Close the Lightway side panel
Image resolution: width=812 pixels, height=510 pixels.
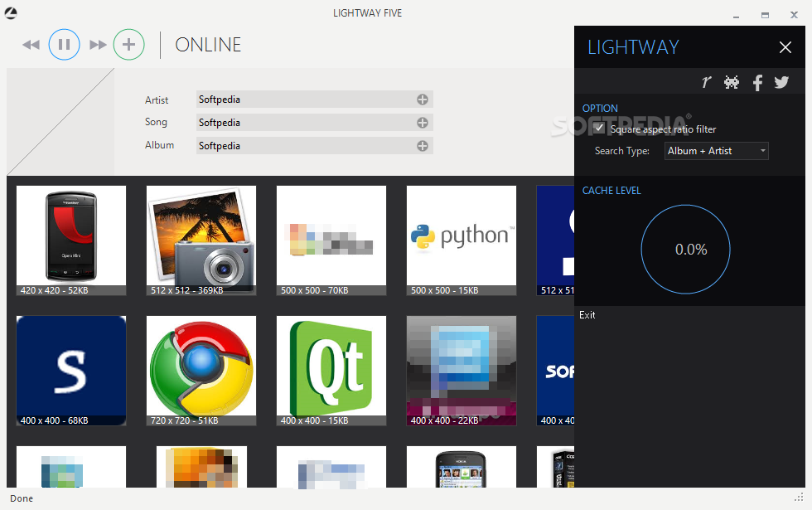tap(785, 47)
